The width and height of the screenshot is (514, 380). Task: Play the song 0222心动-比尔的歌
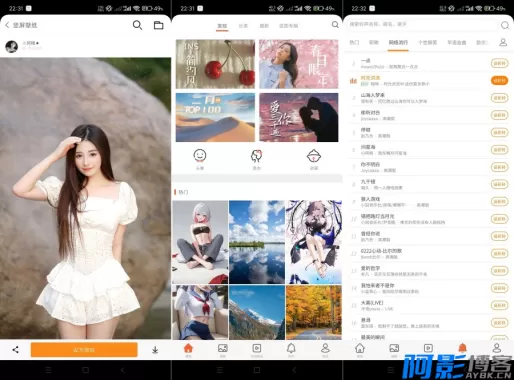(x=381, y=251)
